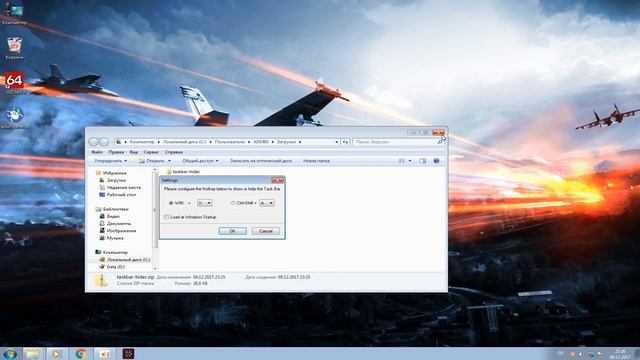Viewport: 640px width, 360px height.
Task: Expand the Общий доступ dropdown
Action: [200, 161]
